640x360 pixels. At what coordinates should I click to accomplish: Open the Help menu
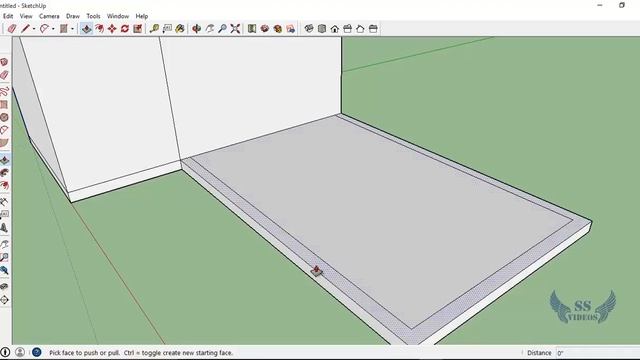point(142,16)
